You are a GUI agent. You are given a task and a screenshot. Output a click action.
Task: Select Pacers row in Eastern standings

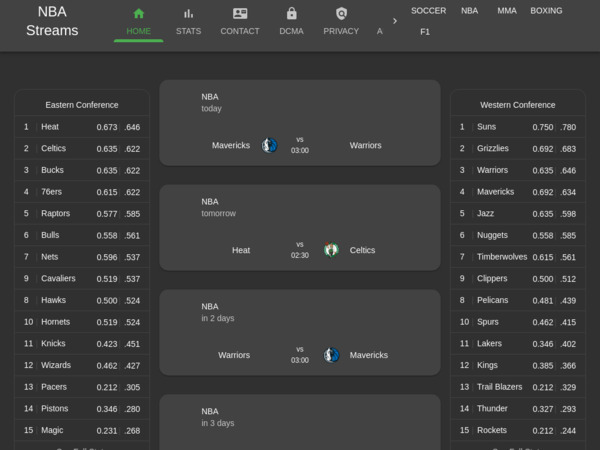(82, 387)
